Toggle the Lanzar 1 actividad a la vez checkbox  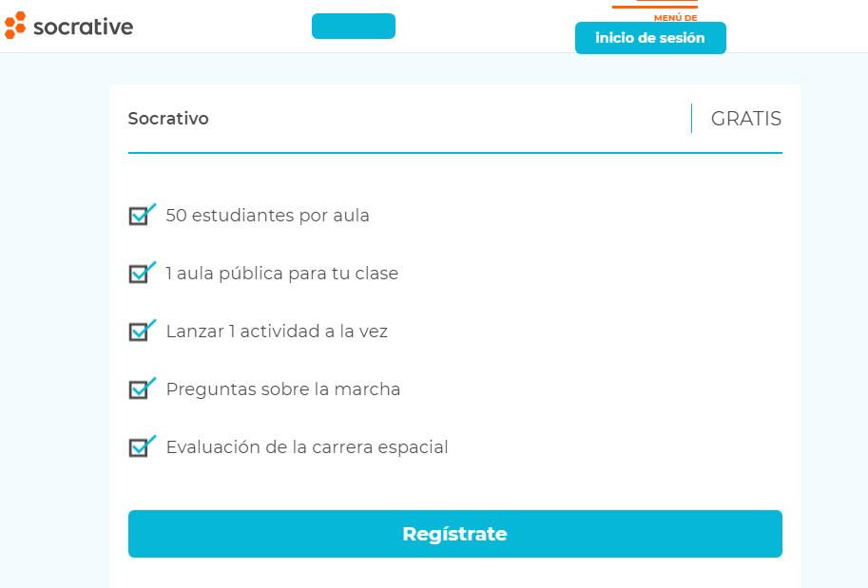tap(141, 331)
